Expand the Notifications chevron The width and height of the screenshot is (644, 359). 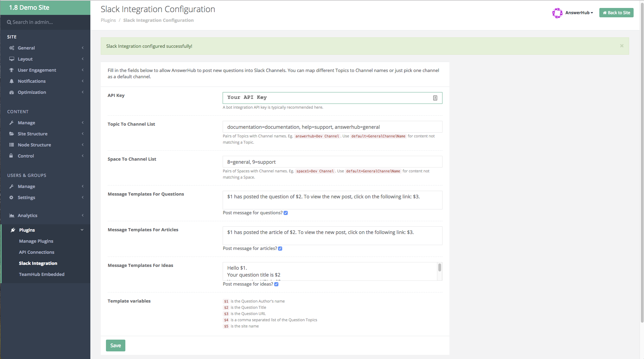pos(83,81)
